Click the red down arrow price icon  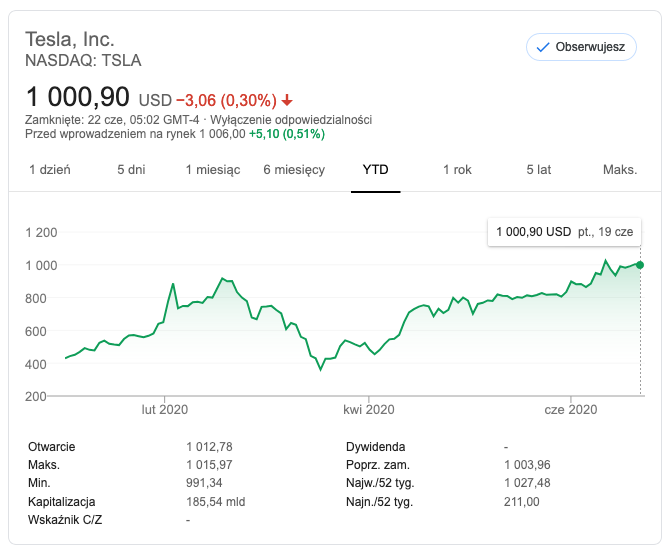pos(287,100)
